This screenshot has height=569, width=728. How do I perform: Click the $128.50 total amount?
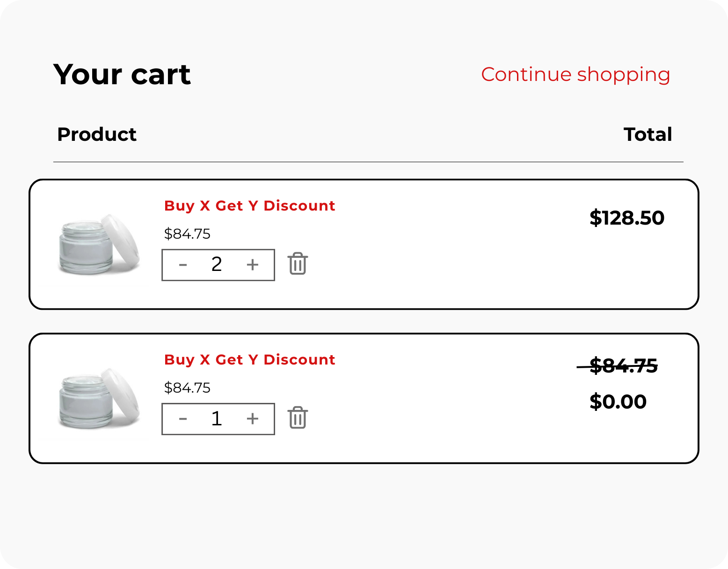coord(626,218)
